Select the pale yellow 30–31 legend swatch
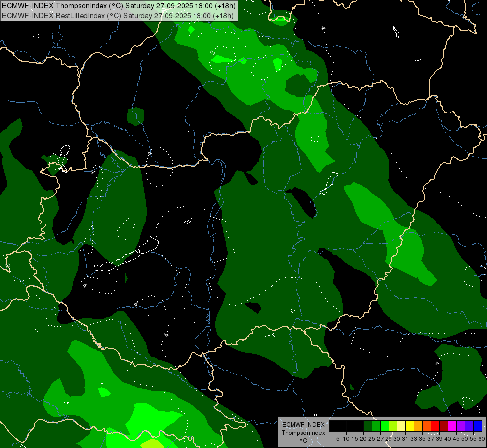Image resolution: width=487 pixels, height=448 pixels. pyautogui.click(x=401, y=426)
